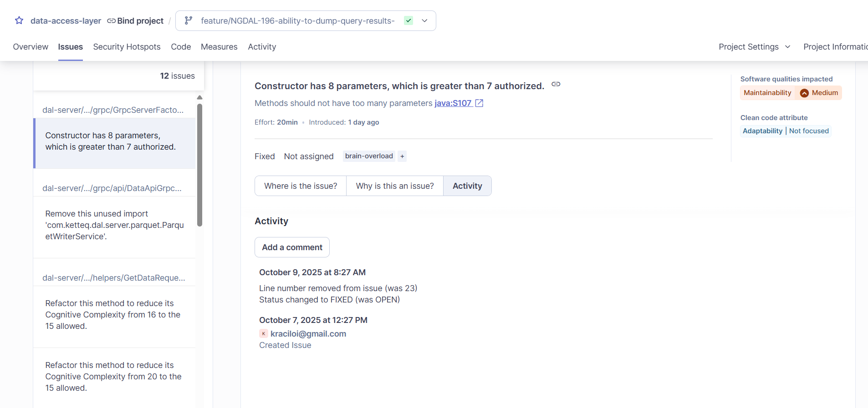868x408 pixels.
Task: Change assignee via Not assigned
Action: (309, 156)
